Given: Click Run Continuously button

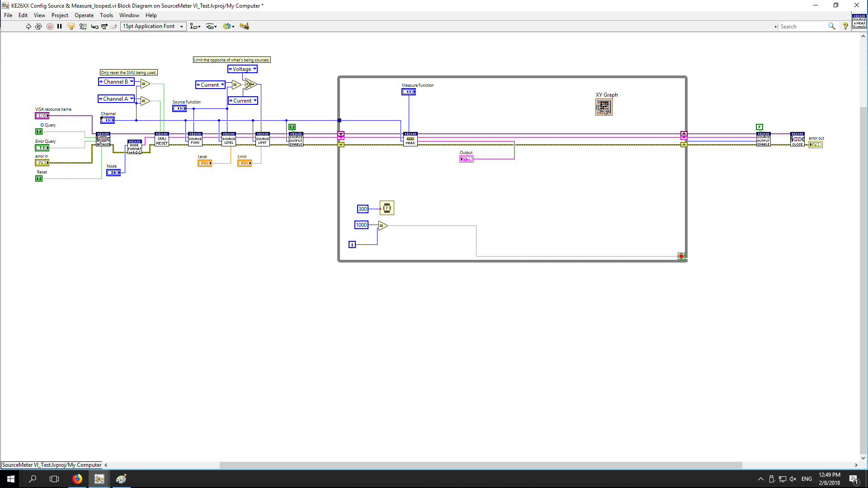Looking at the screenshot, I should coord(38,26).
